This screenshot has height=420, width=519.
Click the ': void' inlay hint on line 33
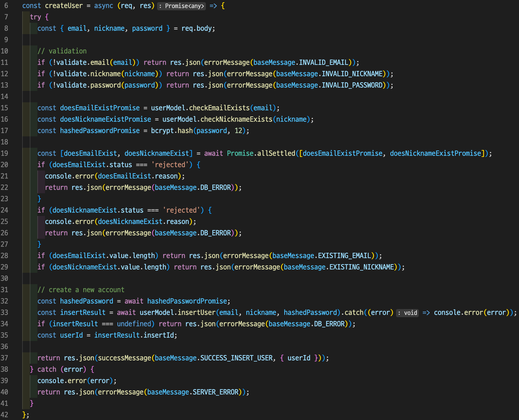tap(407, 313)
